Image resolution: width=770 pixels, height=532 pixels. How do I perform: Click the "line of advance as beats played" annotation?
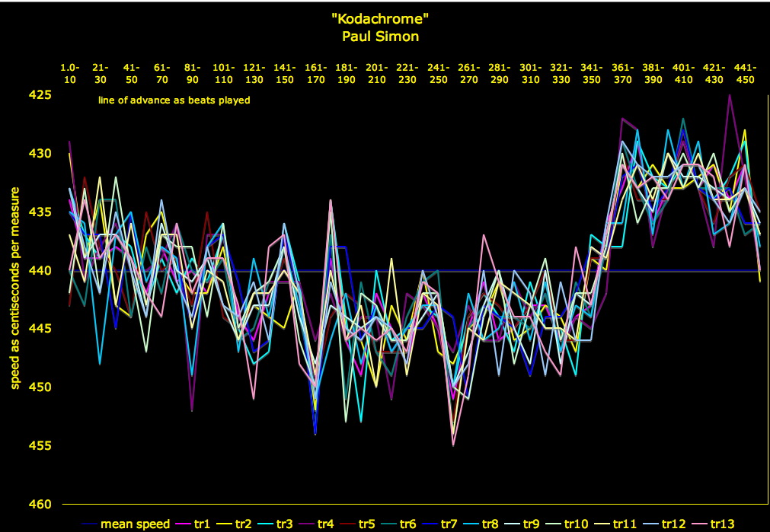pyautogui.click(x=174, y=100)
